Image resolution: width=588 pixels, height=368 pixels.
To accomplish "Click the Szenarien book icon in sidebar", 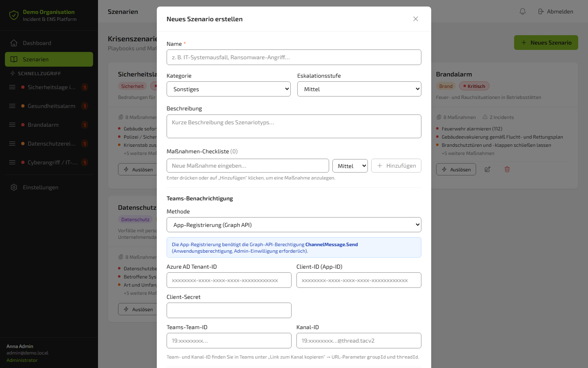I will pos(14,59).
